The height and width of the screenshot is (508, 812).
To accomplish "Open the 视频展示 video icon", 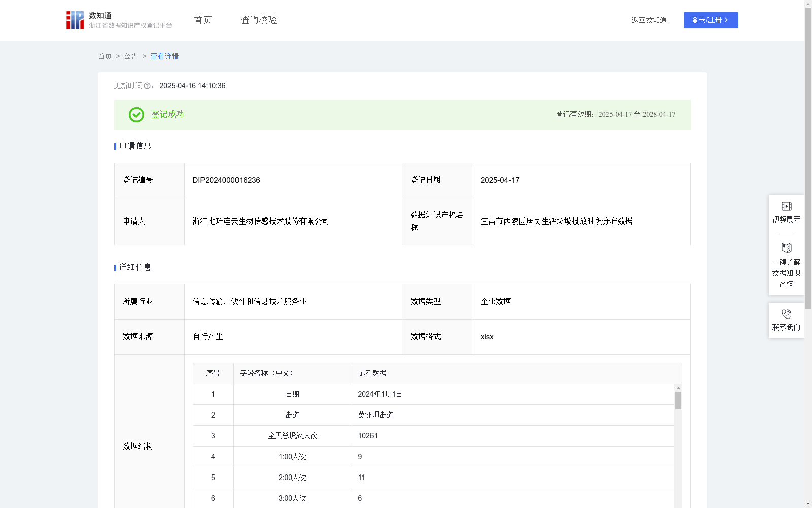I will (x=786, y=206).
